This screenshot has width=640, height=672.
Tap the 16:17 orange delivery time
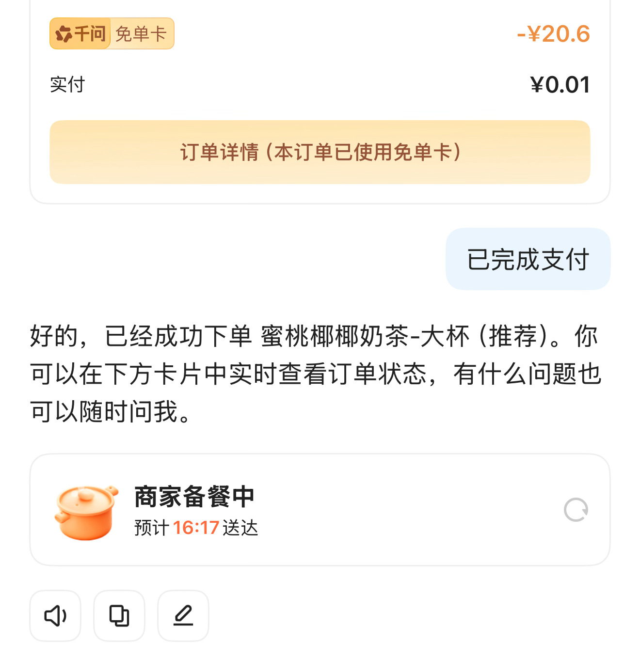tap(196, 528)
